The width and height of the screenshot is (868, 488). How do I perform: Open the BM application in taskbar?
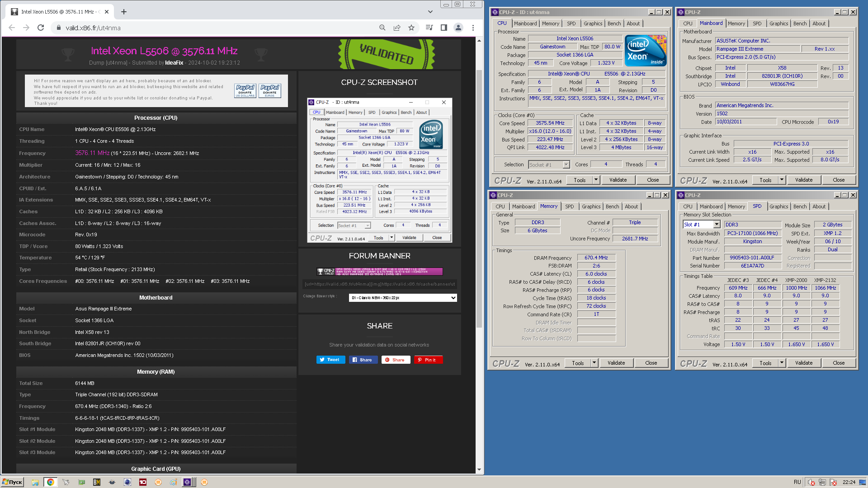[97, 482]
